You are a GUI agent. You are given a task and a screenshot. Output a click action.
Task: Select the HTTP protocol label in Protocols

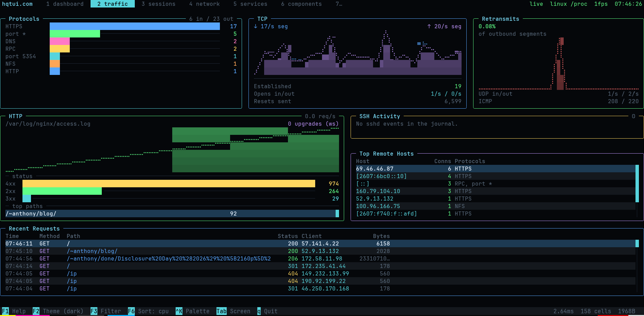pyautogui.click(x=12, y=71)
